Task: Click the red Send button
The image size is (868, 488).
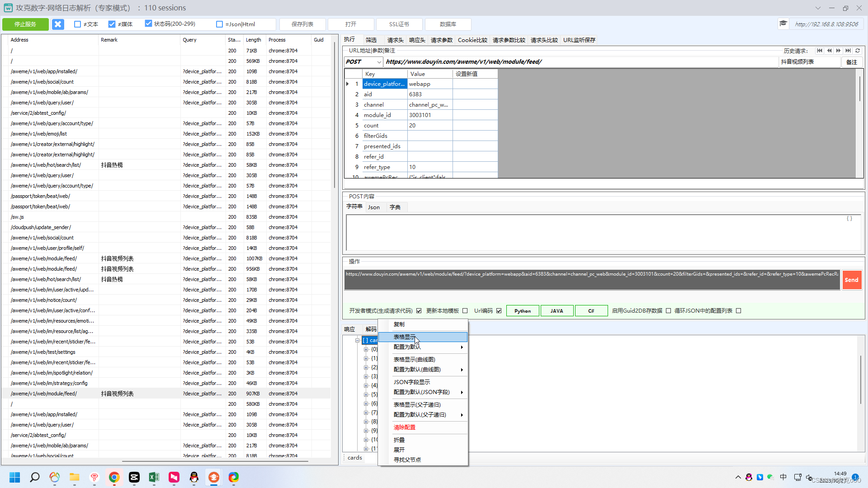Action: point(851,280)
